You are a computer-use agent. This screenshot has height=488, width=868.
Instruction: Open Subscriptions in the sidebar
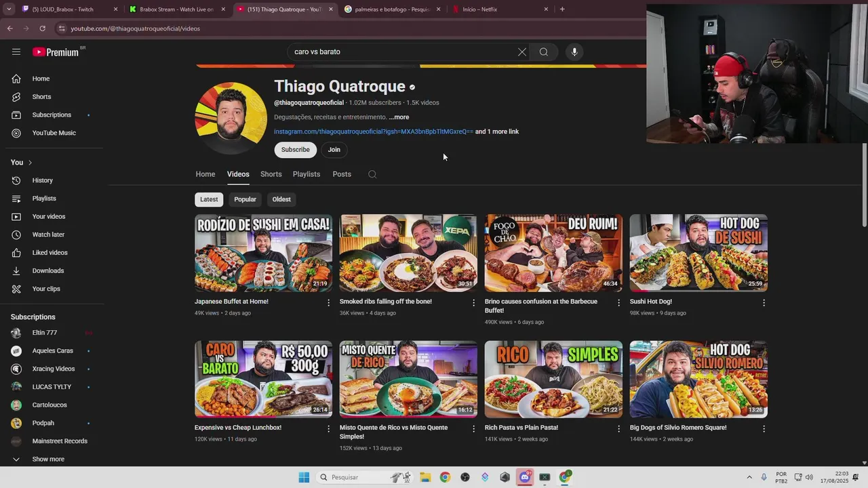[52, 115]
